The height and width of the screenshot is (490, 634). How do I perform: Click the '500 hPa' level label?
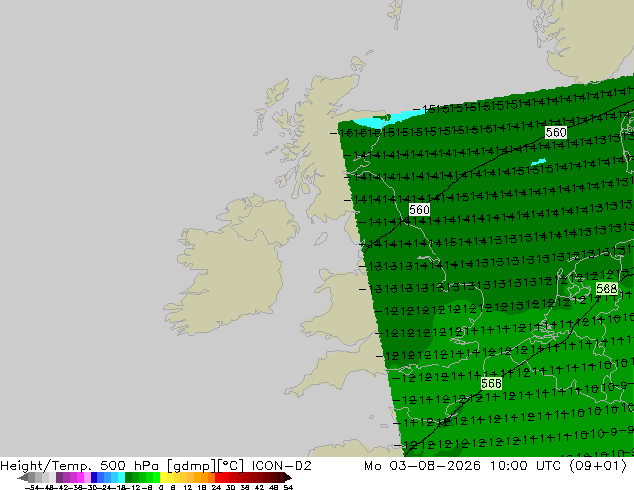[129, 466]
